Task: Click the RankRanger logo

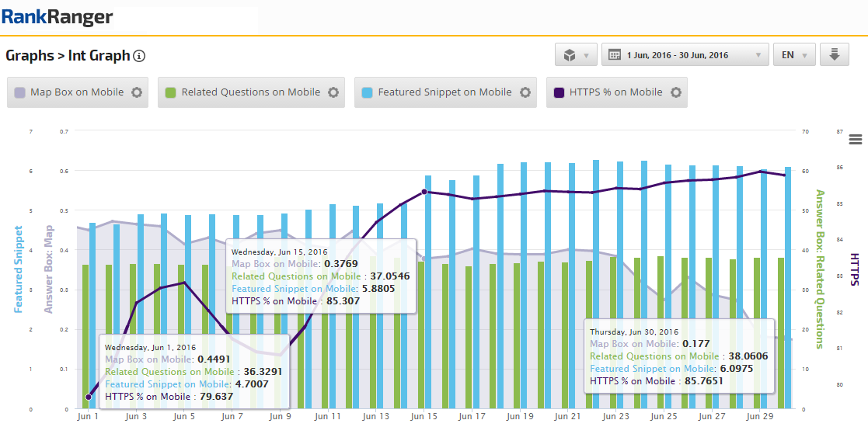Action: click(x=58, y=17)
